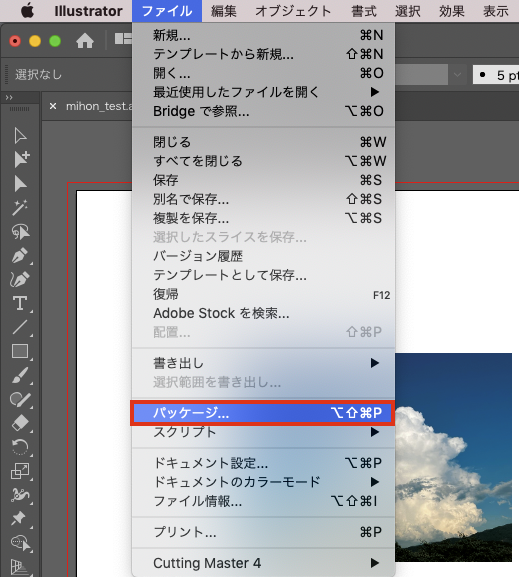Screen dimensions: 519x577
Task: Click the toolbar grip handle
Action: tap(19, 109)
